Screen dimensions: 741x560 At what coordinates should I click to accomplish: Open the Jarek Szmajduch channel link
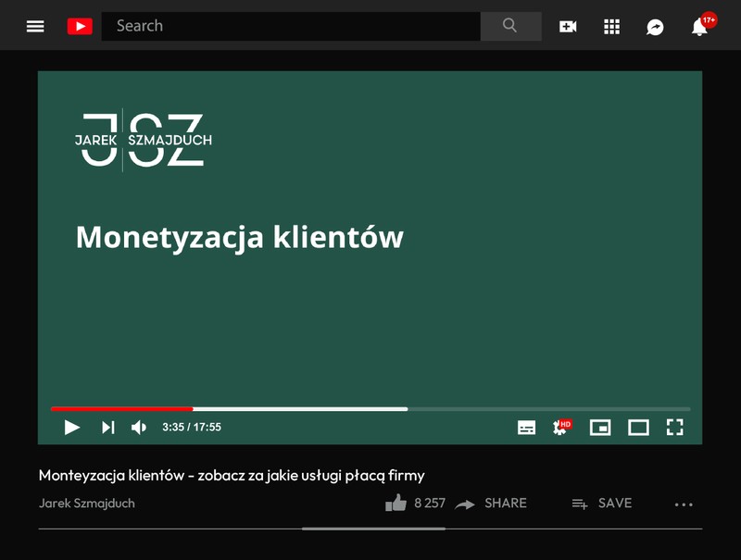pyautogui.click(x=87, y=504)
